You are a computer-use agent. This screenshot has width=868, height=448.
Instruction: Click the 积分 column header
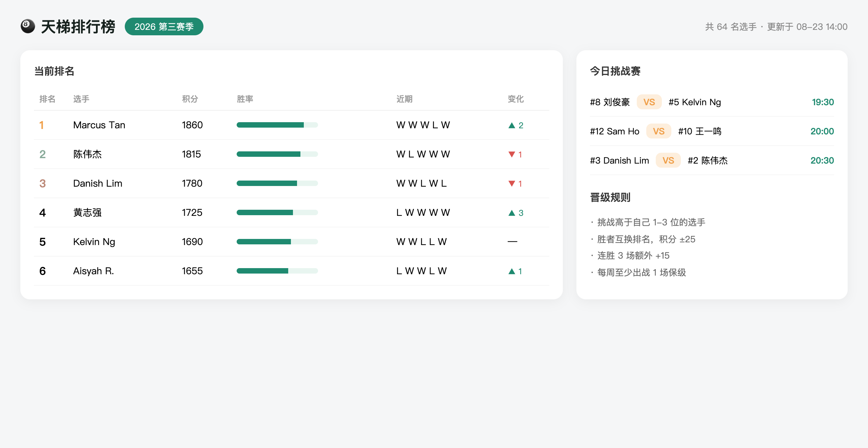[x=190, y=99]
